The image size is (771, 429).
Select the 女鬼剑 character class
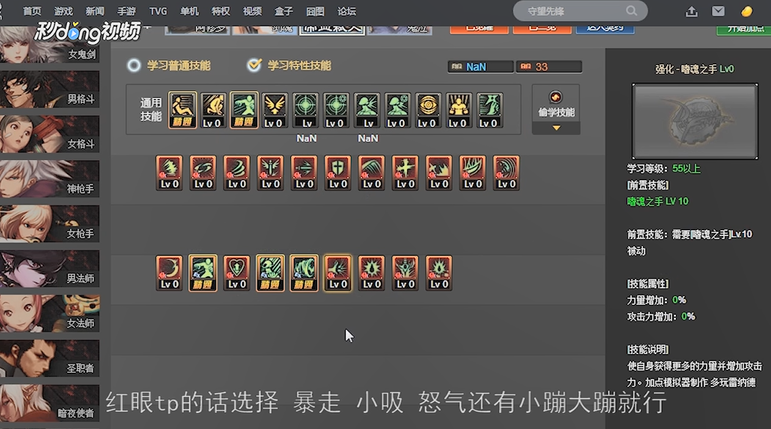tap(49, 45)
